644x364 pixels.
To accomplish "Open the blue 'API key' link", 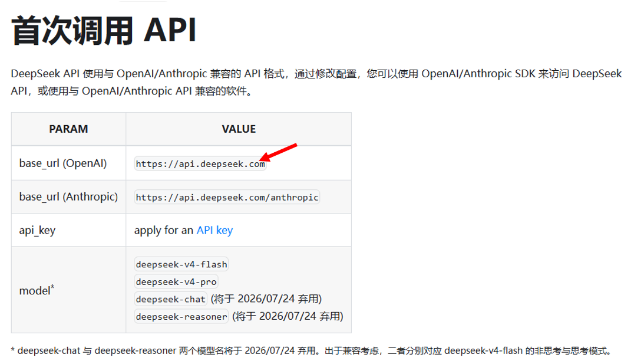I will pos(214,230).
